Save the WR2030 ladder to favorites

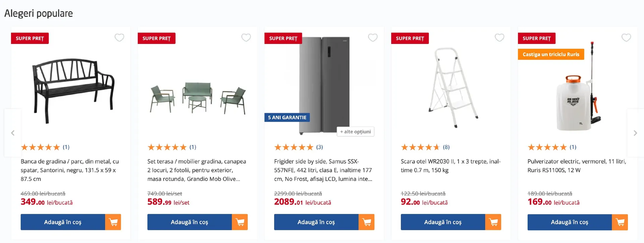coord(499,38)
